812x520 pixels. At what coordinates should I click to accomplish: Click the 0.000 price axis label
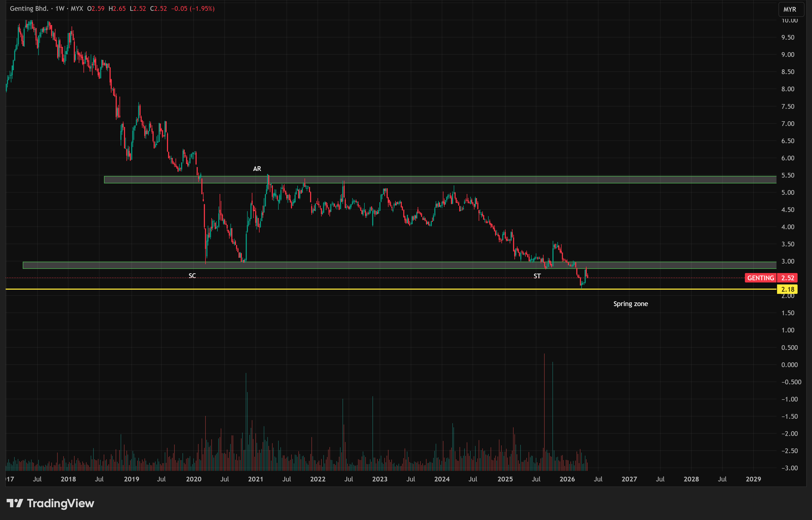[x=789, y=365]
